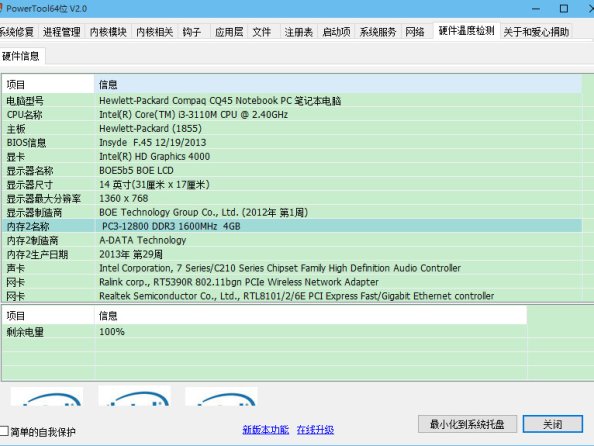Screen dimensions: 594x446
Task: Click the 1360 x 768 resolution value
Action: 123,198
